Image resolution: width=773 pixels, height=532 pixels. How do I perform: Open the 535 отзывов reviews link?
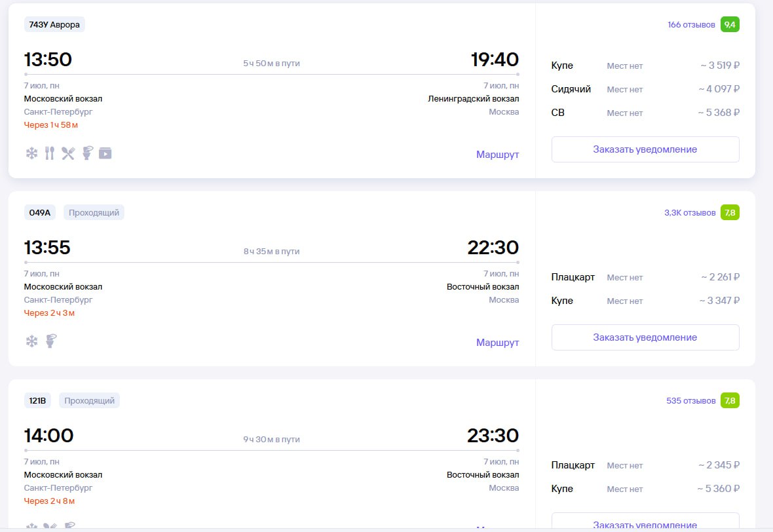[690, 400]
